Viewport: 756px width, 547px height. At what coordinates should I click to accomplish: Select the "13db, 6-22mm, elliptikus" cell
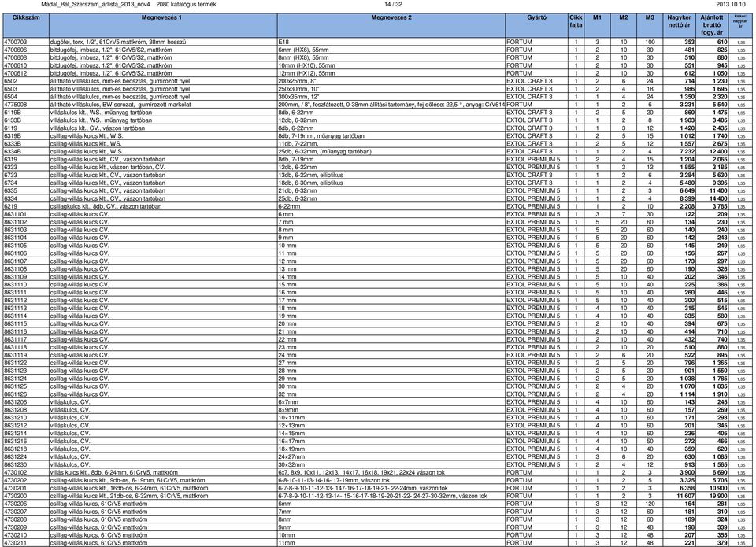point(310,175)
